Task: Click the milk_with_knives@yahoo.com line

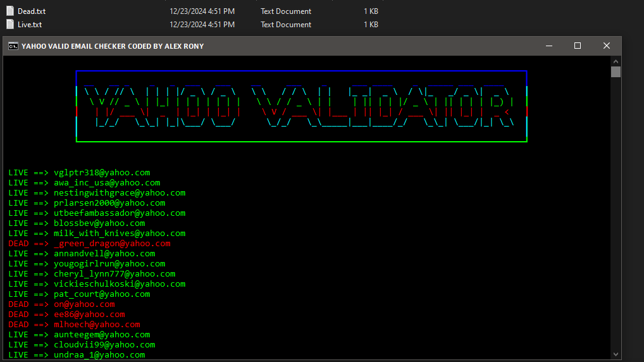Action: coord(97,234)
